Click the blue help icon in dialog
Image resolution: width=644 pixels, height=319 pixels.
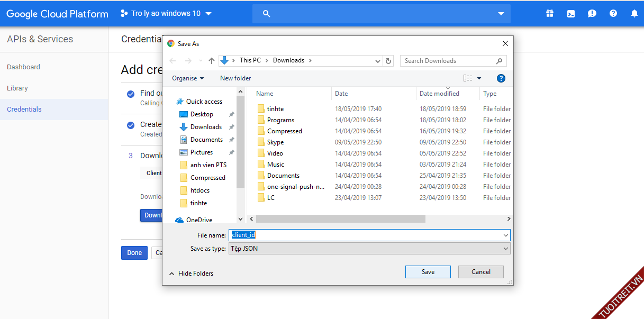click(x=501, y=78)
